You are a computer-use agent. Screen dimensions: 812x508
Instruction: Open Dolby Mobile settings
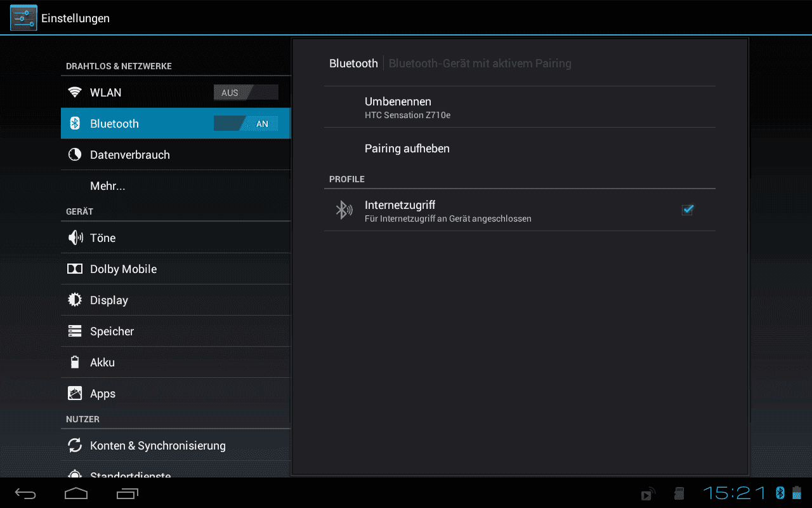coord(176,269)
